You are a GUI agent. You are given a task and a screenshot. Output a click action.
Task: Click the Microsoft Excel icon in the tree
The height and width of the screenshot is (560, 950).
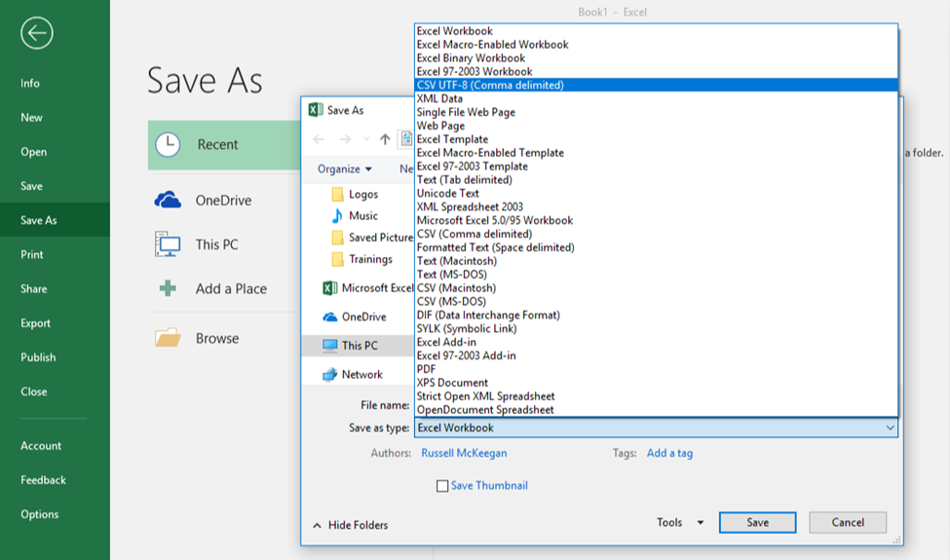[x=329, y=288]
